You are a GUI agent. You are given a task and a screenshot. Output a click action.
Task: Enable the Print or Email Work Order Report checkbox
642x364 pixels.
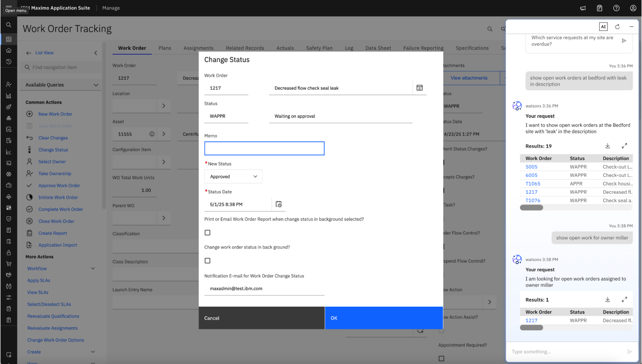tap(208, 233)
